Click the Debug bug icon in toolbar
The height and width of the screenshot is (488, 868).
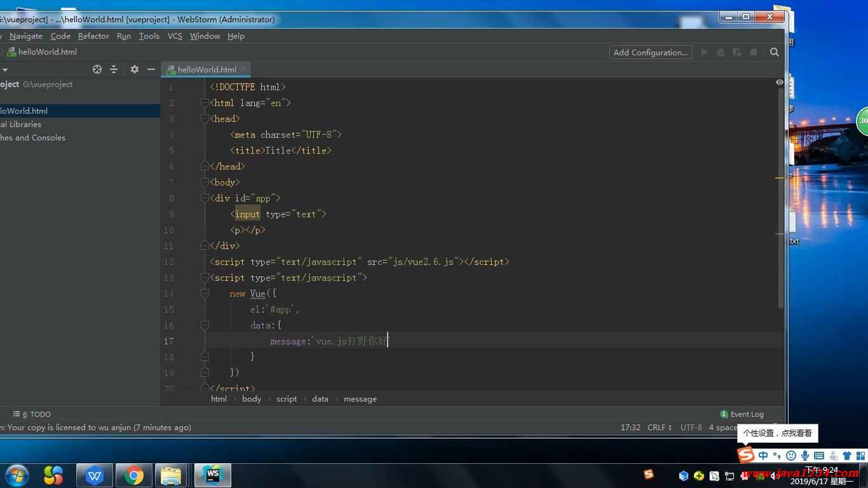point(721,52)
